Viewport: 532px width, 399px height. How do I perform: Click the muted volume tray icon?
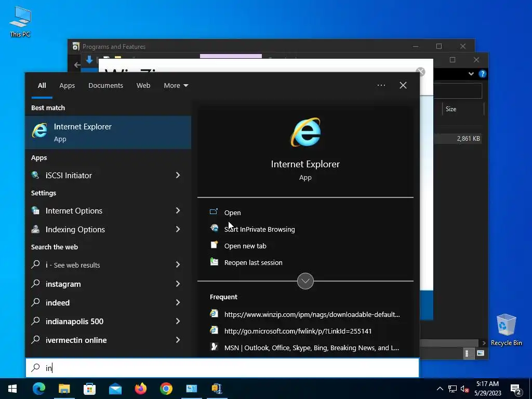click(464, 389)
